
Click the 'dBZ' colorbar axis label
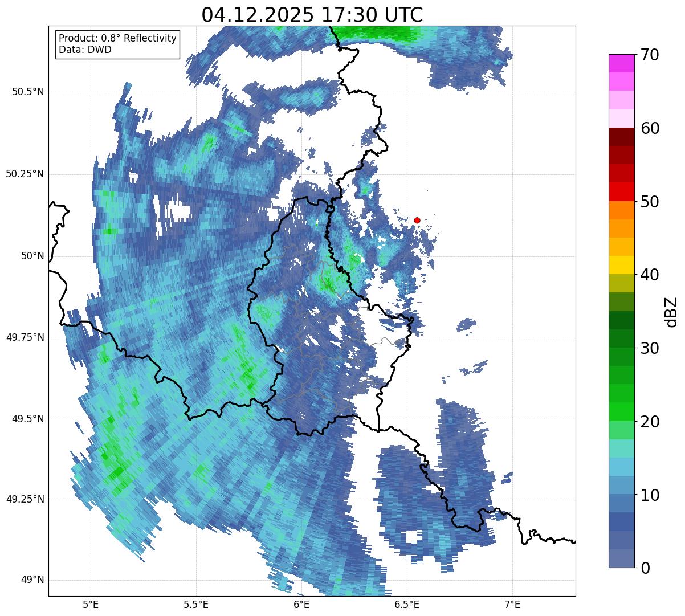[671, 311]
